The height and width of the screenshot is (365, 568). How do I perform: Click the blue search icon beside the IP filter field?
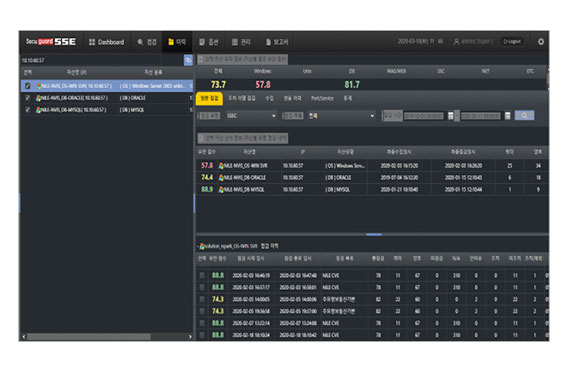(188, 60)
